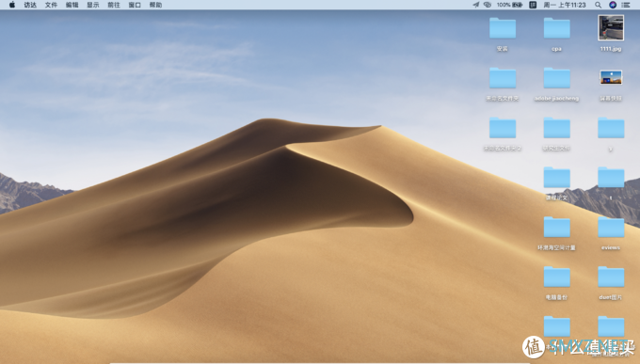The height and width of the screenshot is (364, 640).
Task: Open Spotlight search magnifier
Action: click(598, 5)
